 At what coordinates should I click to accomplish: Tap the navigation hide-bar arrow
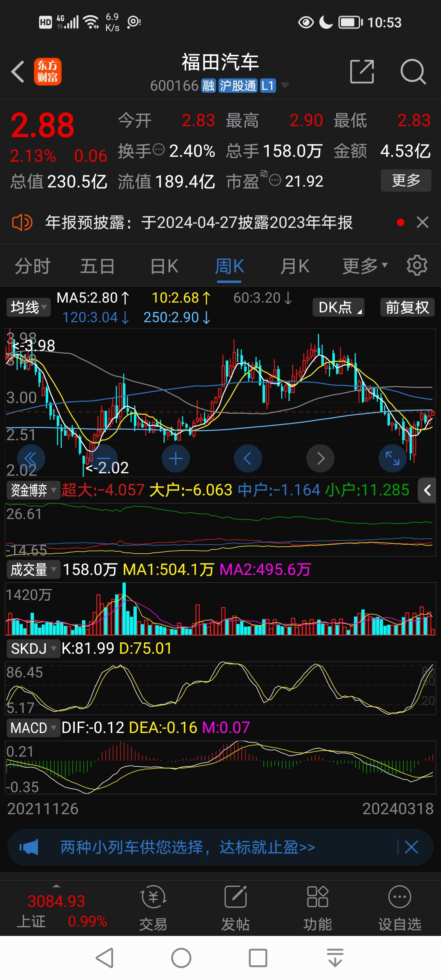(x=335, y=958)
